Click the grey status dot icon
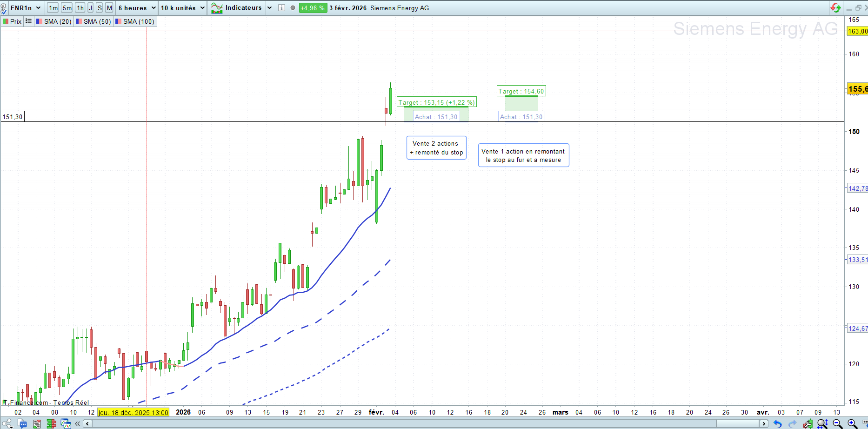The width and height of the screenshot is (868, 429). (x=293, y=8)
